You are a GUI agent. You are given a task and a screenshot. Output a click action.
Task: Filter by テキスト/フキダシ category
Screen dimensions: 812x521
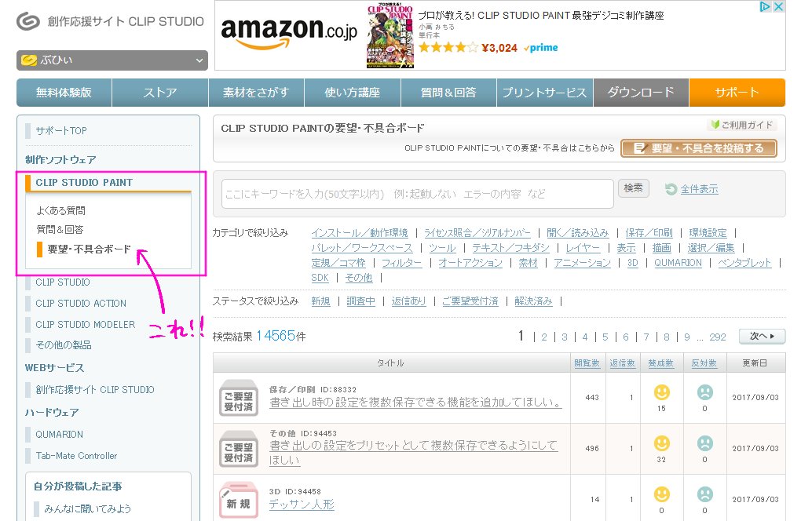tap(510, 248)
